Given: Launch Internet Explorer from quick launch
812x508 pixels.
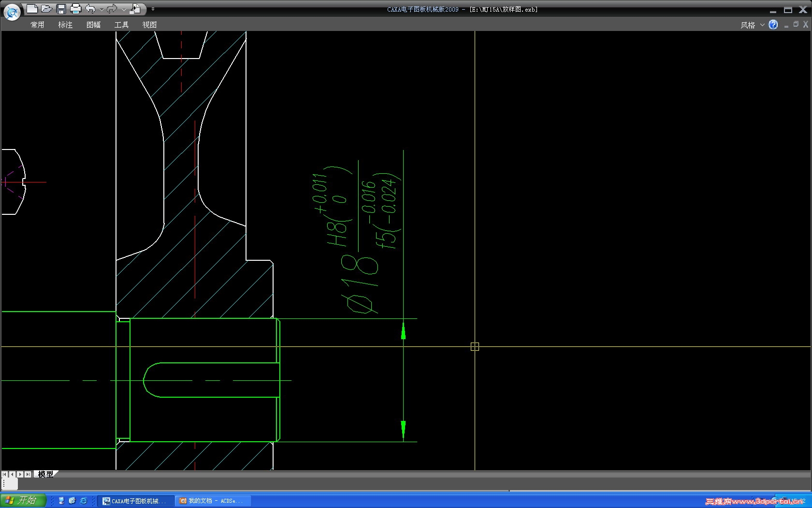Looking at the screenshot, I should 83,501.
